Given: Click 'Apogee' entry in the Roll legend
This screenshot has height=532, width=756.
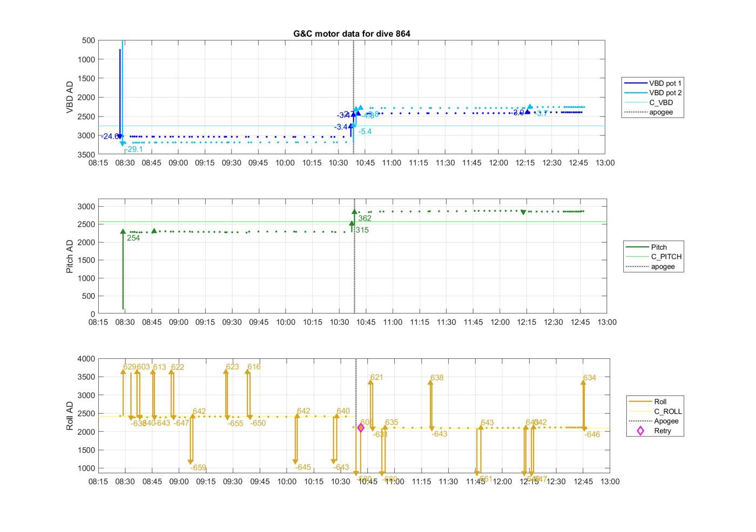Looking at the screenshot, I should coord(666,421).
